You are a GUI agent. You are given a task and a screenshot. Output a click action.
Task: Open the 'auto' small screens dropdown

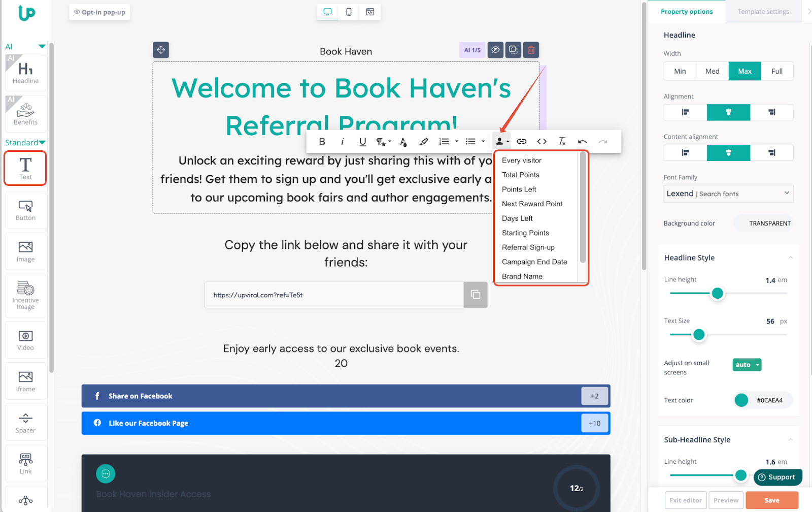tap(747, 365)
